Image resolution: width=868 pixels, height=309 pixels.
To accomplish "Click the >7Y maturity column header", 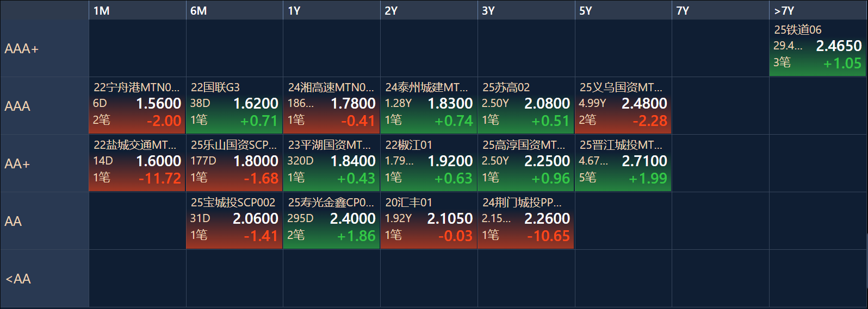I will 817,10.
